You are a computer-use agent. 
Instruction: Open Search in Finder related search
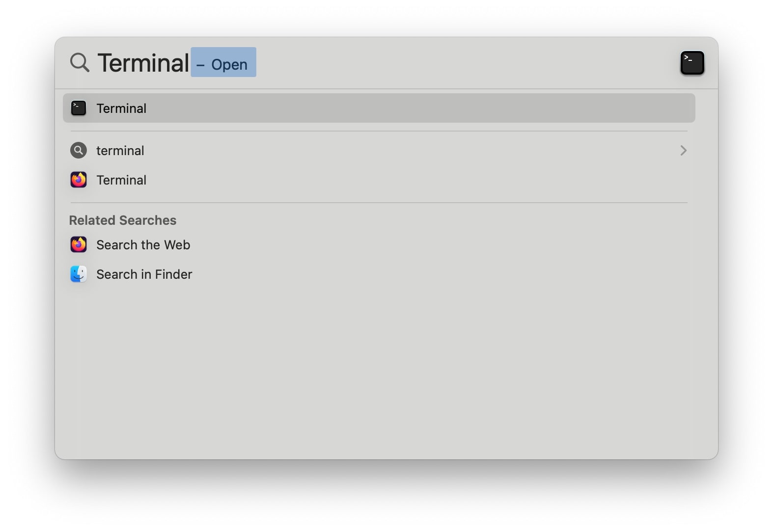pyautogui.click(x=144, y=274)
